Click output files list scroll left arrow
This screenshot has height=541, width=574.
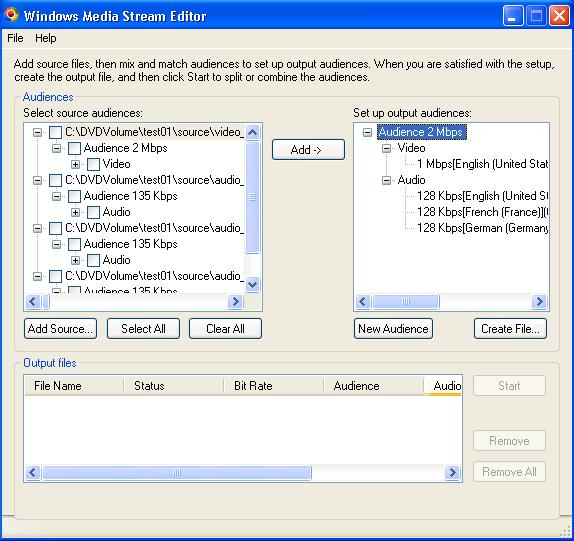pos(33,473)
